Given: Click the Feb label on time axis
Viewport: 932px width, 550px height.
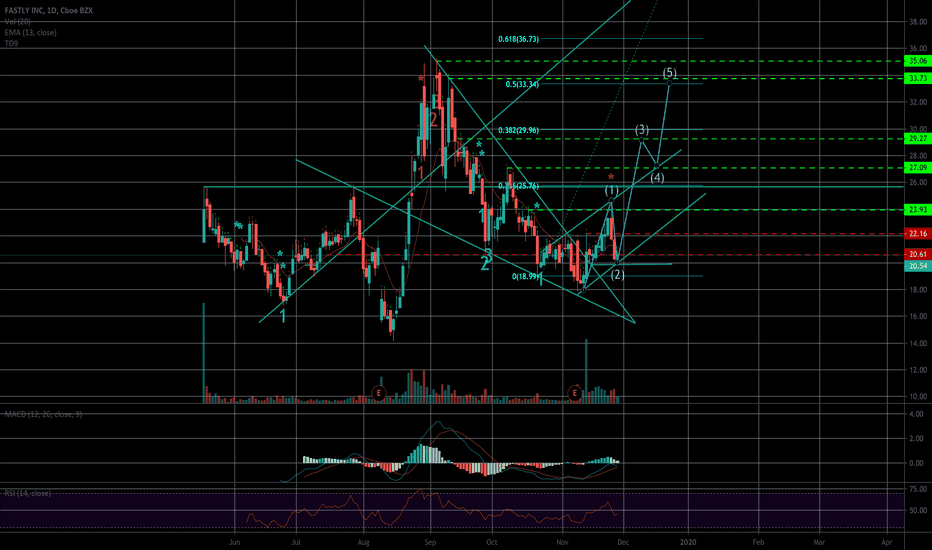Looking at the screenshot, I should point(758,542).
